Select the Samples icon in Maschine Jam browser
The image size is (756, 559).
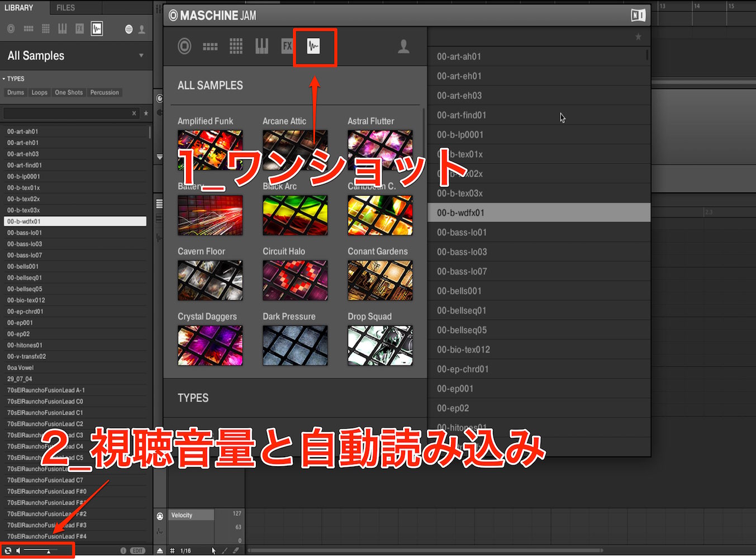coord(314,46)
